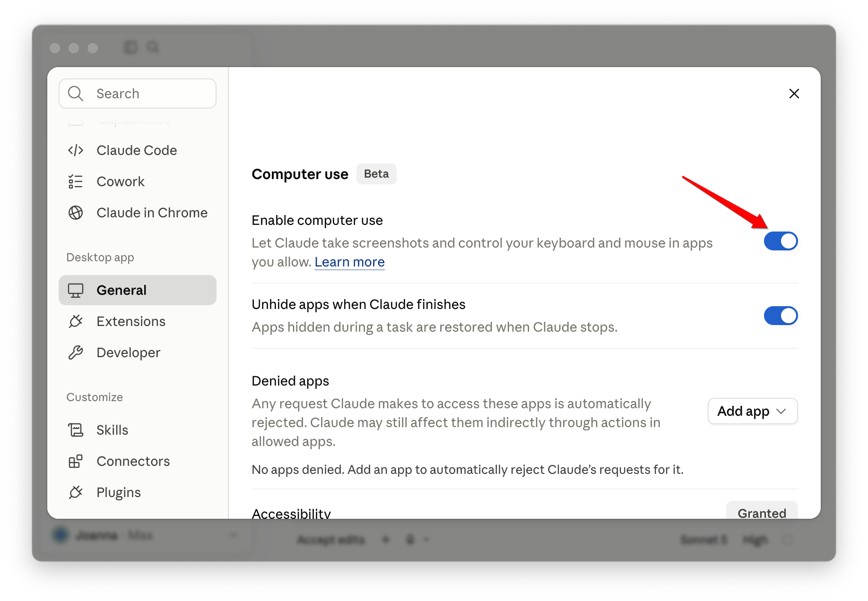Click Accept edits in the background window
Screen dimensions: 868x601
(x=331, y=540)
